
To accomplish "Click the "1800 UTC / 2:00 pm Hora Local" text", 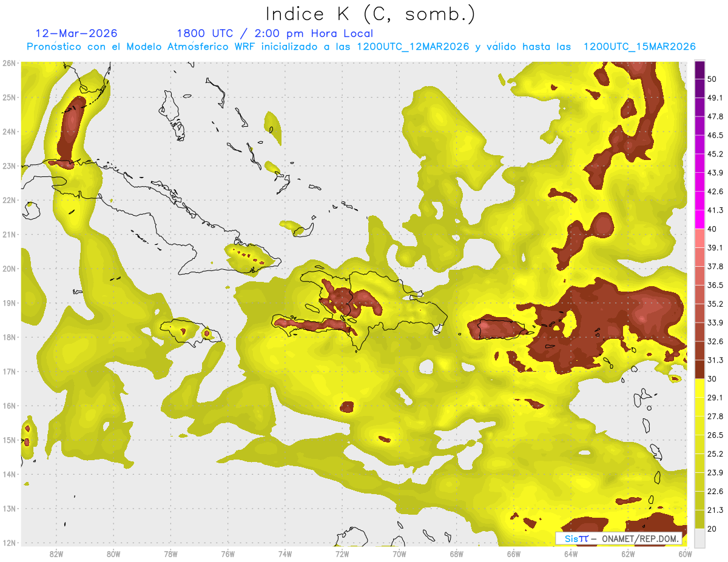I will click(x=275, y=33).
